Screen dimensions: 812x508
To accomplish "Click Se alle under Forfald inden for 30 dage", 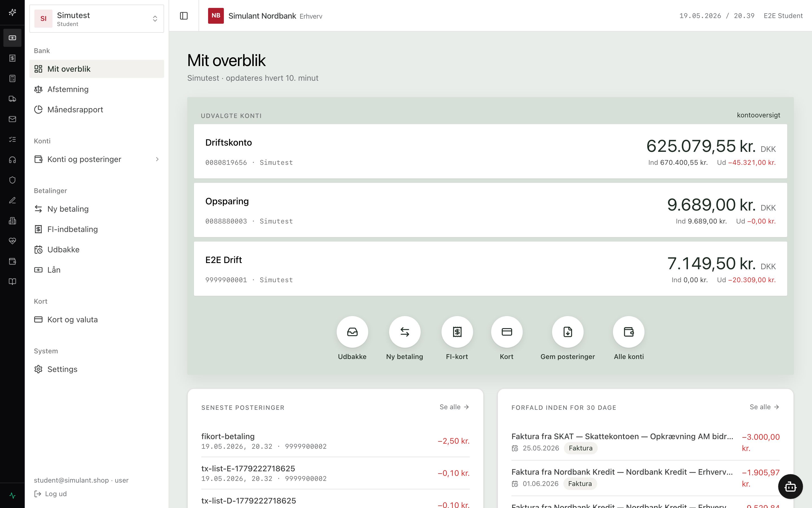I will (764, 407).
